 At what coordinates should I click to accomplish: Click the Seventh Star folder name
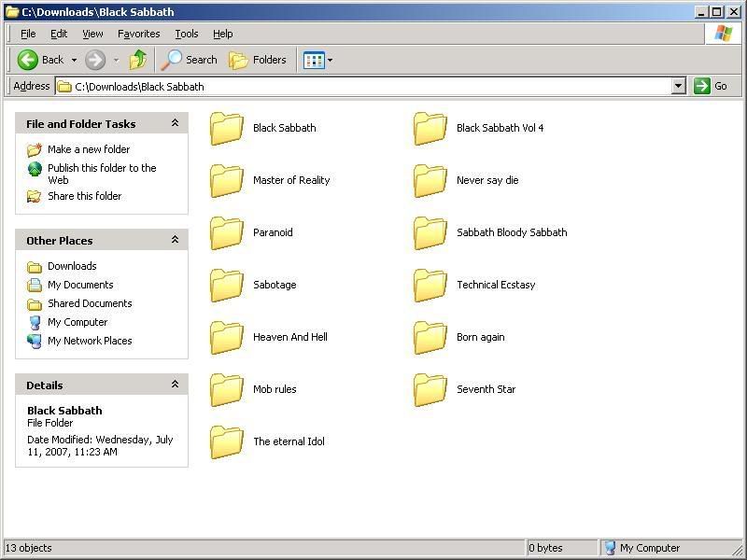click(x=486, y=389)
